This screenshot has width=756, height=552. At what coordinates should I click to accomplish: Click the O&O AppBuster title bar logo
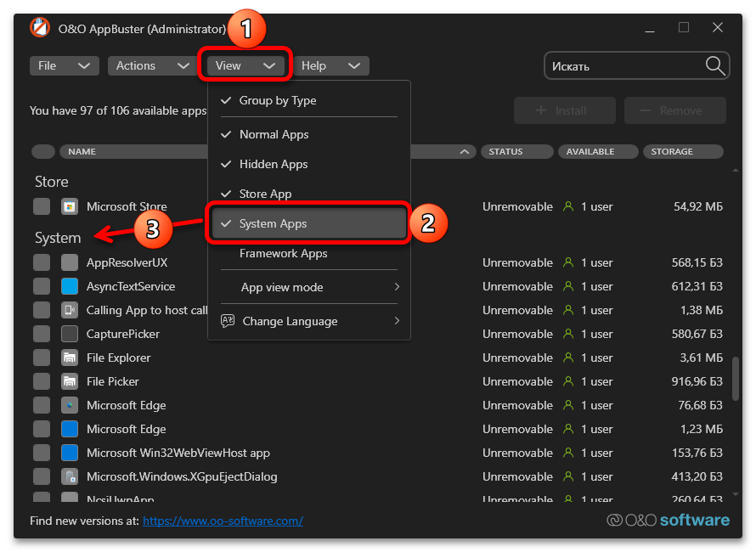coord(39,27)
